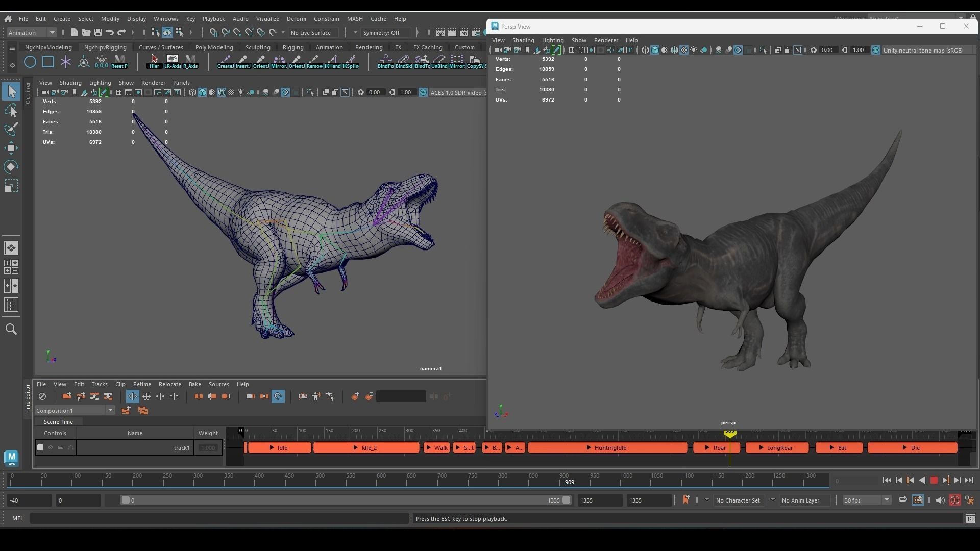Click the BindSki shelf icon
The width and height of the screenshot is (980, 551).
(x=403, y=62)
